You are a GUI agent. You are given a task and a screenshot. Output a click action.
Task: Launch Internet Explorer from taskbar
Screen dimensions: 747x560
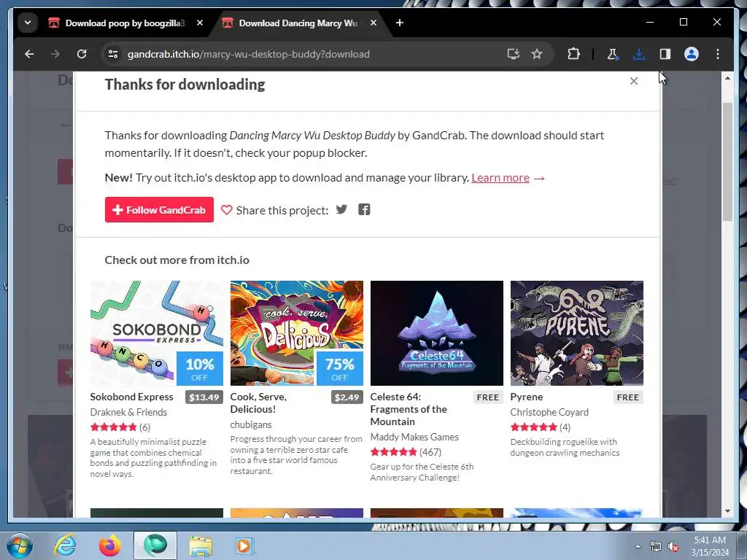pyautogui.click(x=65, y=545)
